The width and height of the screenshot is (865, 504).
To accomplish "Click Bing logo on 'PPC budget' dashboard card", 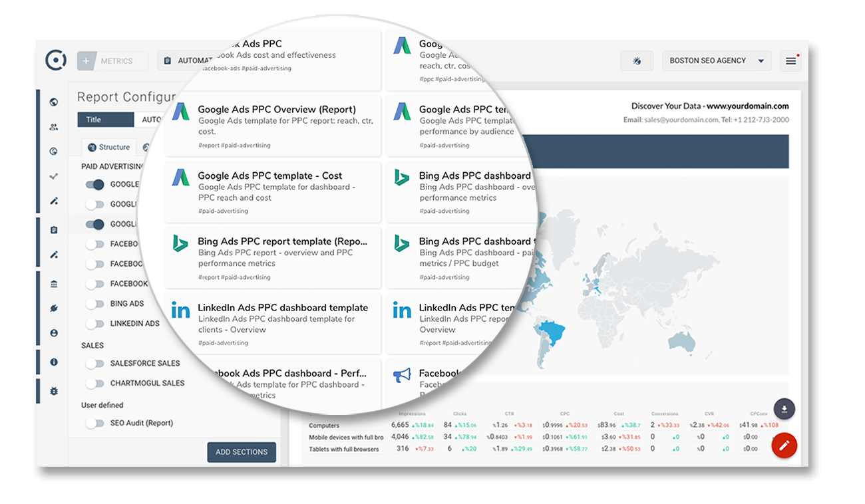I will [x=401, y=243].
